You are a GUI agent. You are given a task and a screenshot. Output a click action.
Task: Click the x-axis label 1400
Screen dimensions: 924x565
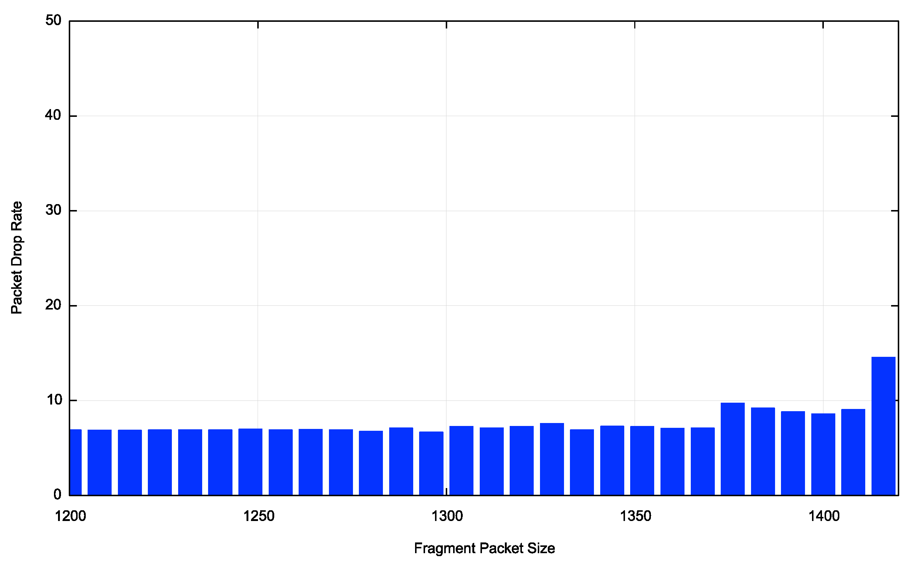pyautogui.click(x=824, y=517)
